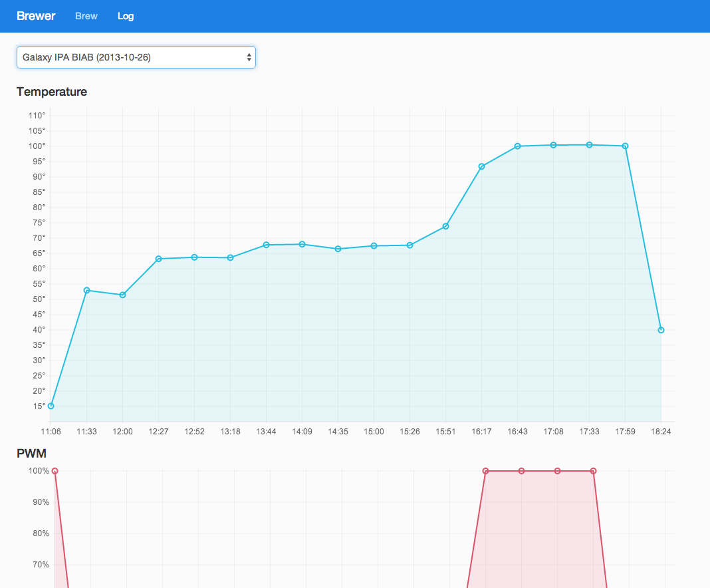Viewport: 710px width, 588px height.
Task: Click the Temperature chart heading
Action: click(x=52, y=92)
